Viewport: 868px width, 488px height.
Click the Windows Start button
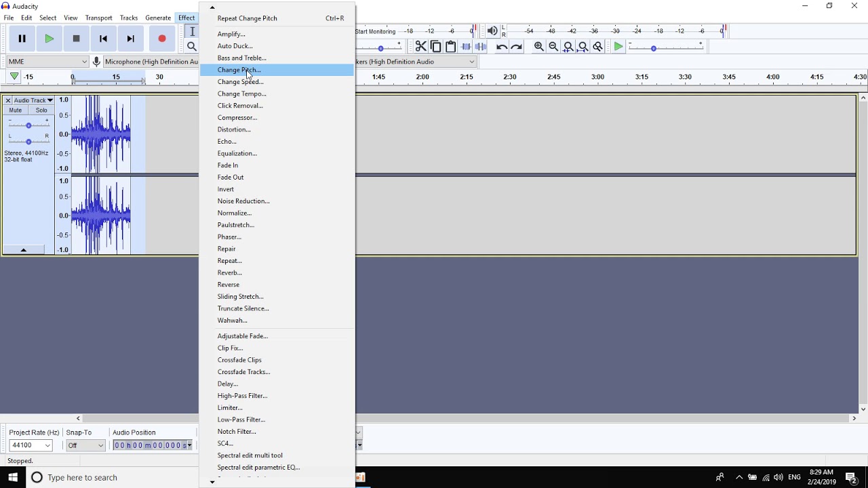click(13, 477)
